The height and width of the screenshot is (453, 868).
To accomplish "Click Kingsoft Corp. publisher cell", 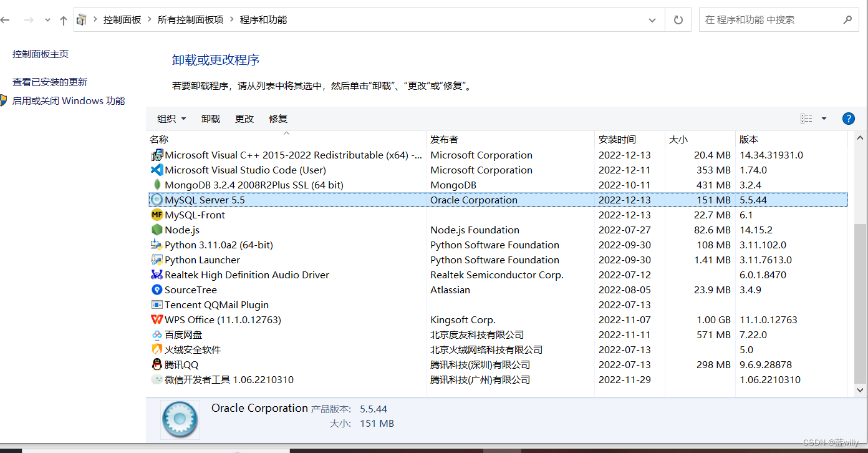I will (463, 320).
